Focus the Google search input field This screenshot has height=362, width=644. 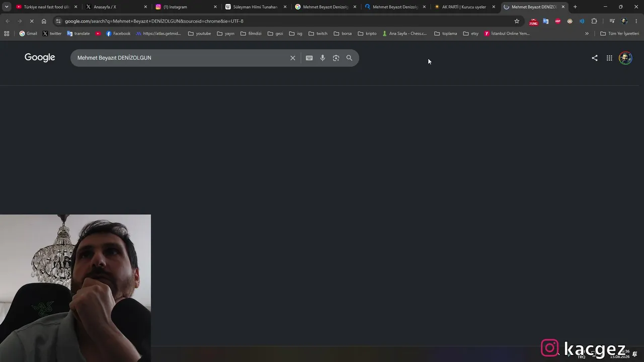pos(181,58)
